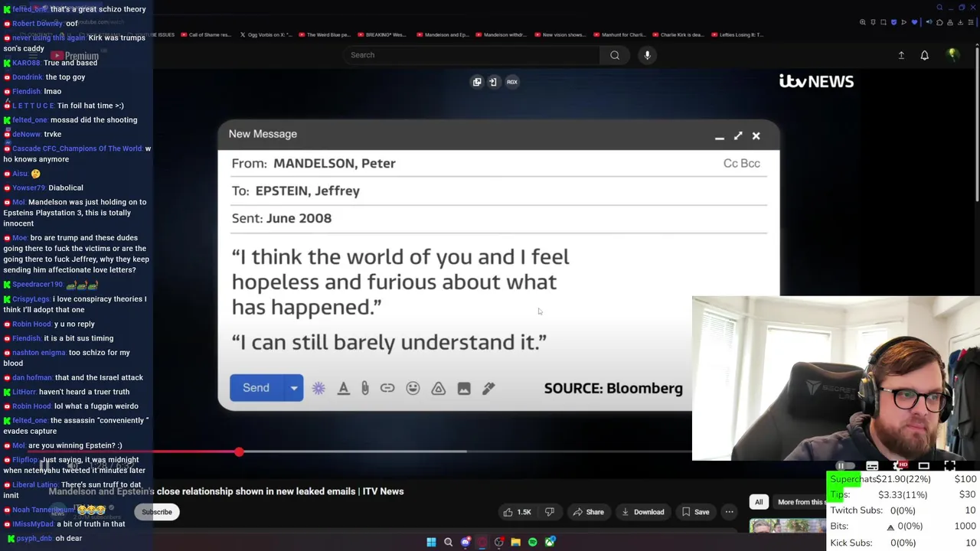Switch video to theater mode
980x551 pixels.
pos(924,465)
